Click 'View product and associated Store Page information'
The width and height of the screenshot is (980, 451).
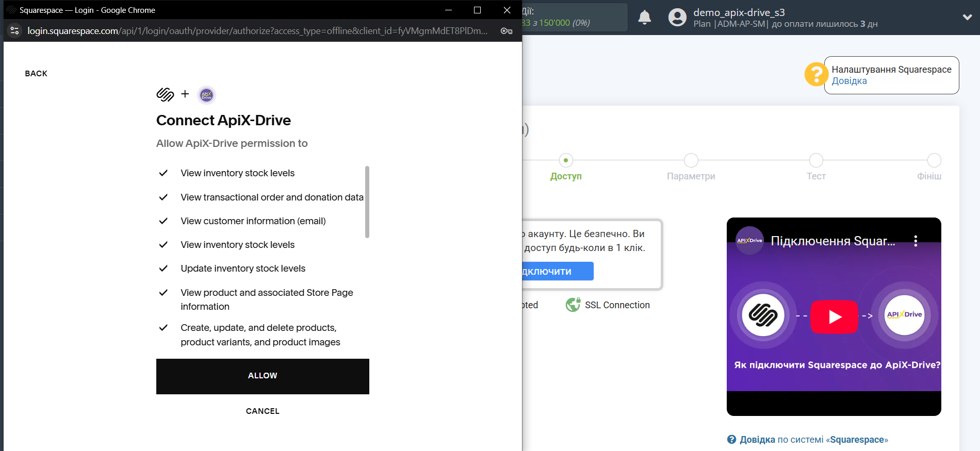click(x=267, y=299)
